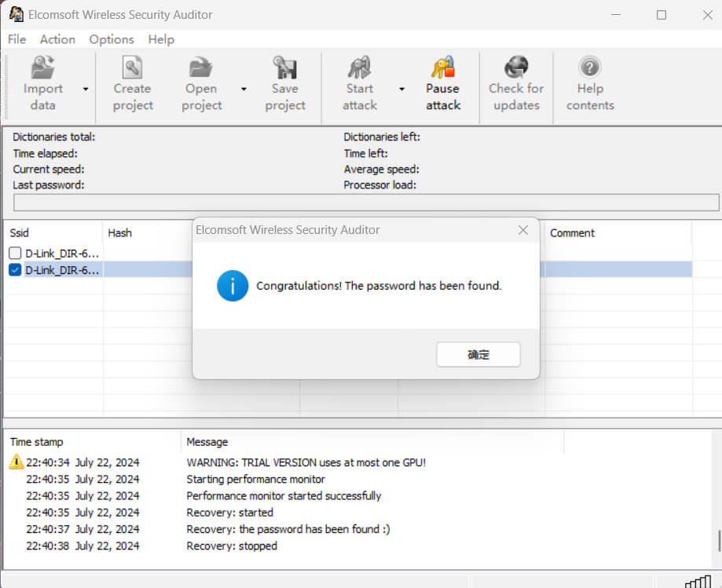Viewport: 722px width, 588px height.
Task: Maximize the main application window
Action: pyautogui.click(x=662, y=15)
